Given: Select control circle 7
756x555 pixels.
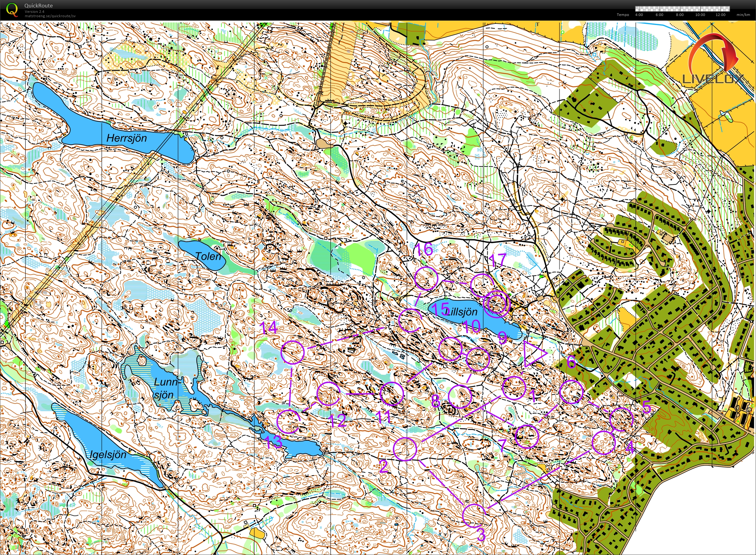Looking at the screenshot, I should click(527, 436).
